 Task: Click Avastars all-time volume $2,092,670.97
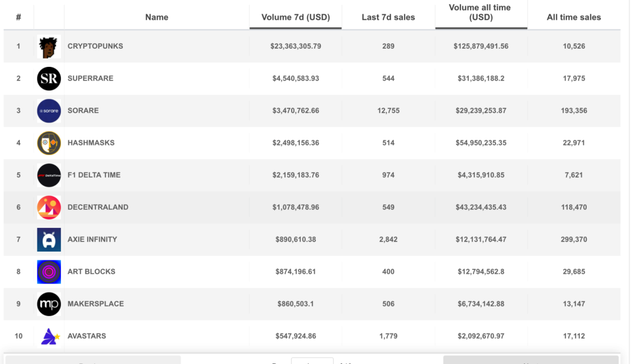pos(481,336)
